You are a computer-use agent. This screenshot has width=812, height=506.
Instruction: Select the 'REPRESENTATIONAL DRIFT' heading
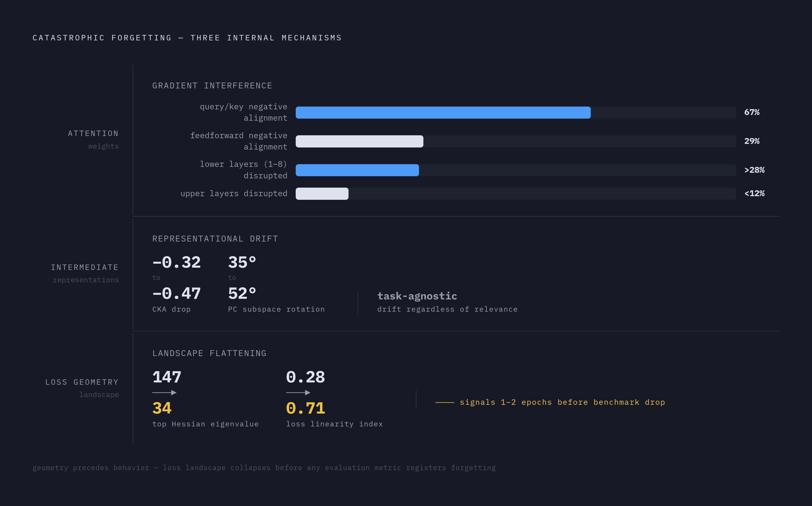(215, 239)
